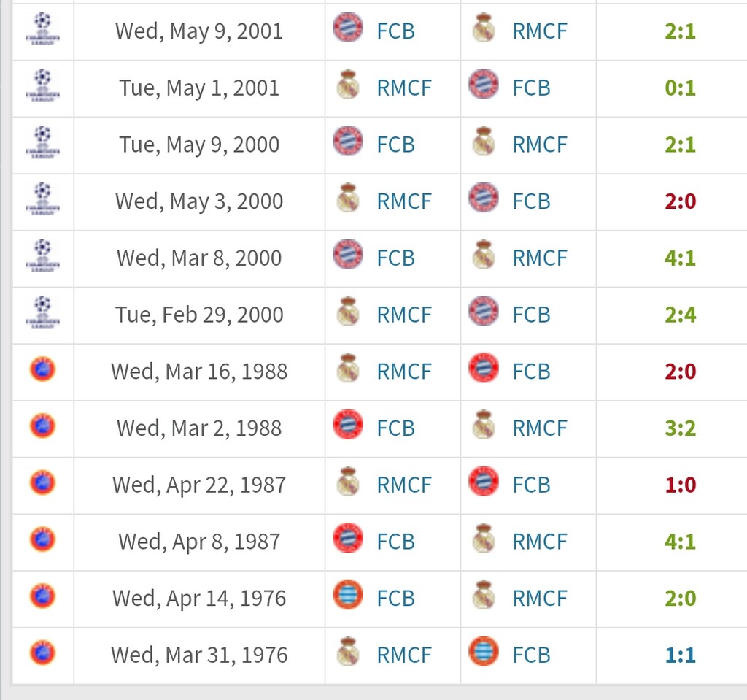Open the RMCF away team link for Apr 8, 1987

point(539,542)
